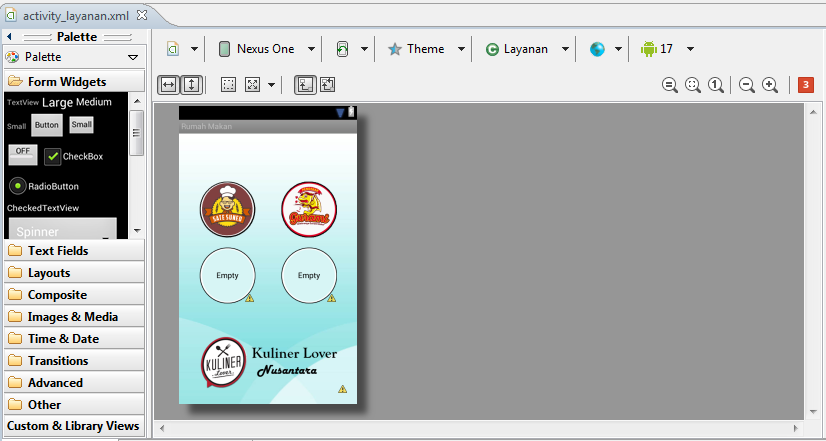Click the locale globe icon
This screenshot has height=441, width=826.
coord(597,49)
